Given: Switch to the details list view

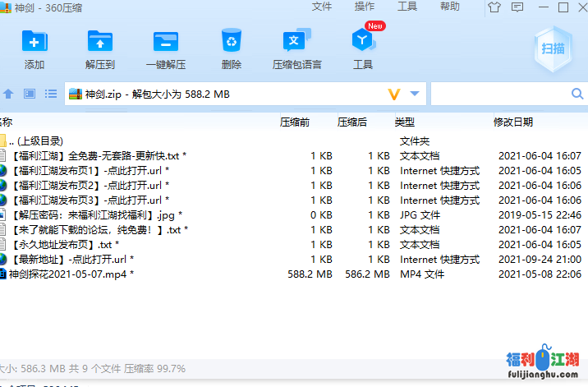Looking at the screenshot, I should pos(50,94).
